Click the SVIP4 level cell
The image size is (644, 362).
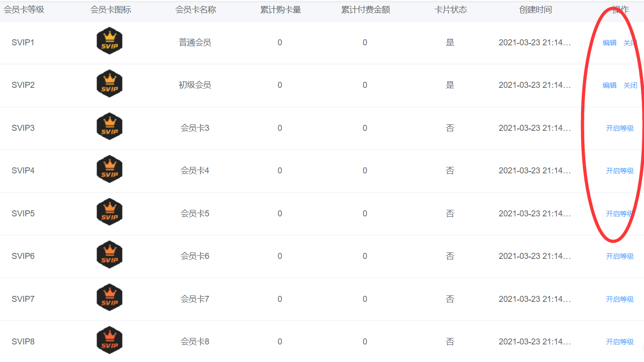[x=23, y=171]
